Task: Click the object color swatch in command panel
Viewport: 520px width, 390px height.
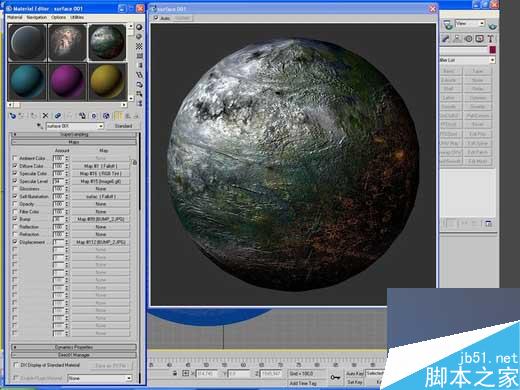Action: 492,50
